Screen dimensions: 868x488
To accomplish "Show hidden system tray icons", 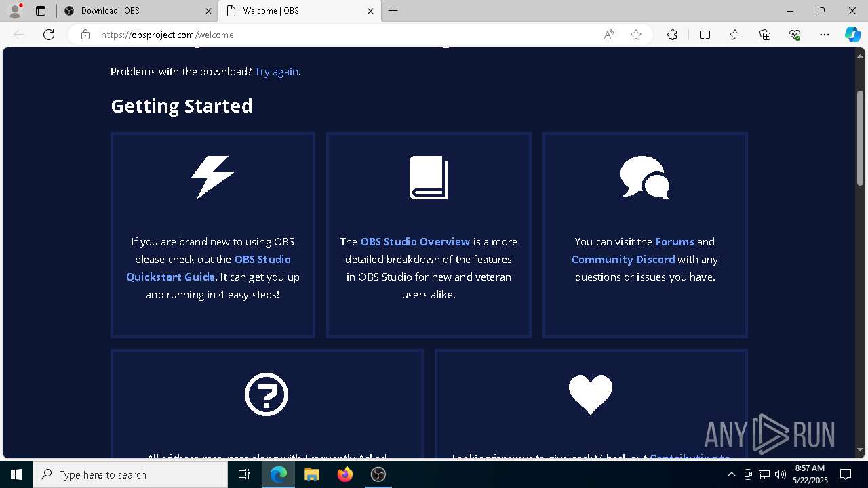I will (731, 474).
